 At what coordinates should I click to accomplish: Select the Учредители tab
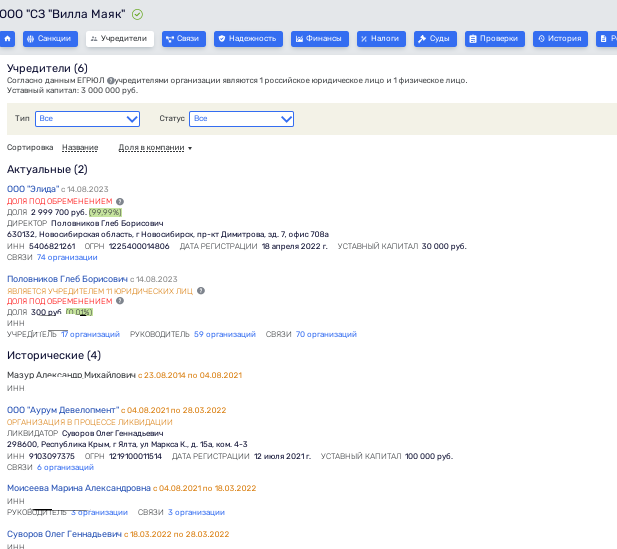tap(120, 39)
